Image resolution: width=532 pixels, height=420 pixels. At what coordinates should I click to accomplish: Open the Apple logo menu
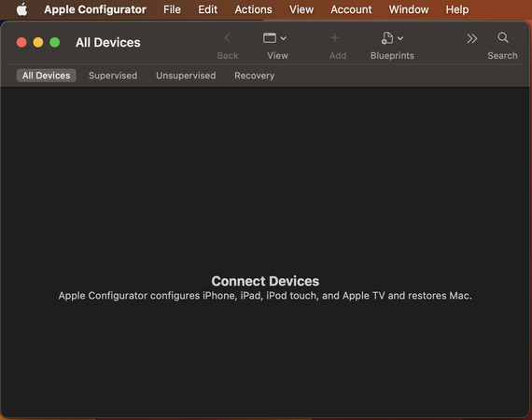click(22, 9)
